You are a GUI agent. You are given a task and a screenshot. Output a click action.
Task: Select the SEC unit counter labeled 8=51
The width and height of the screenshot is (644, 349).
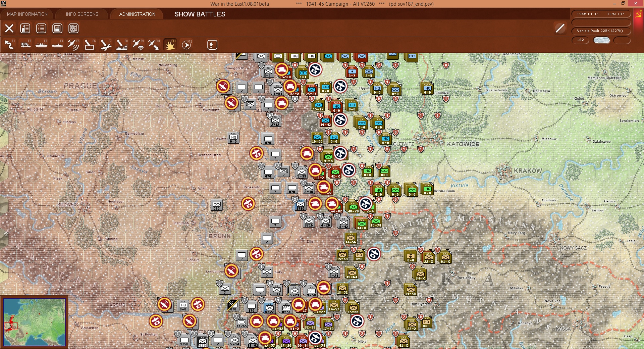click(x=286, y=307)
